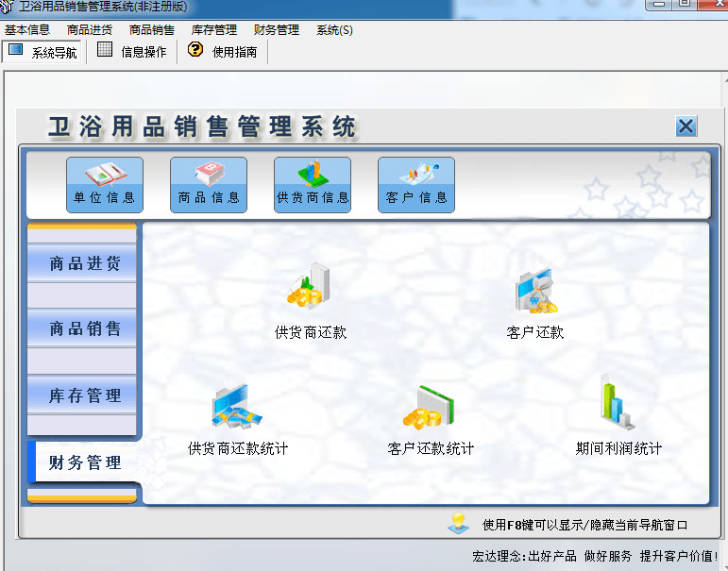Open 使用指南 help guide
728x571 pixels.
coord(223,52)
